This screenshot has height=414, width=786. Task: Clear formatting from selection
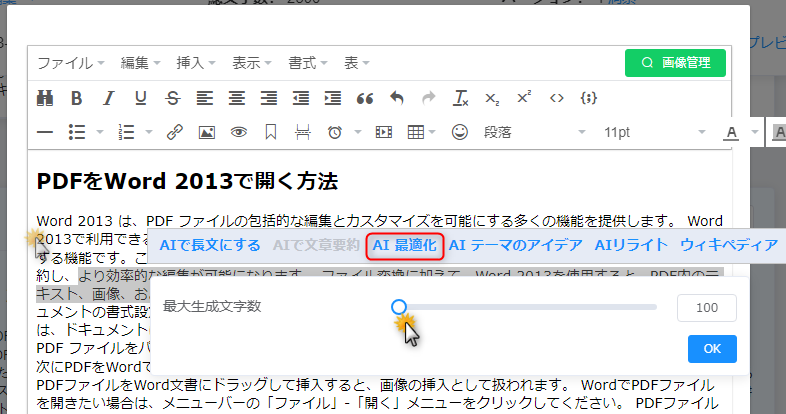pos(461,98)
